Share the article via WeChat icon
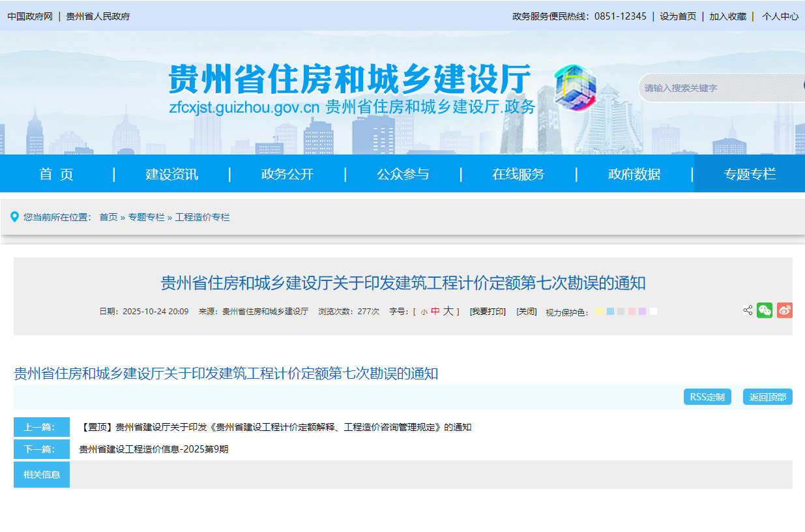 [765, 311]
